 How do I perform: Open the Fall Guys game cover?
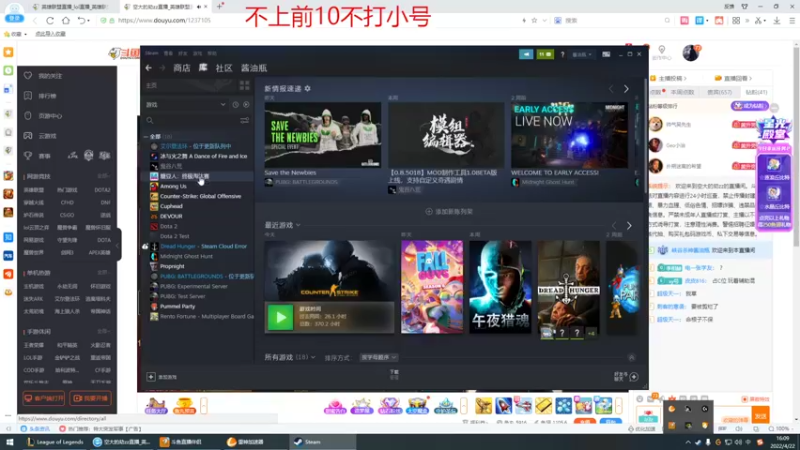tap(432, 287)
